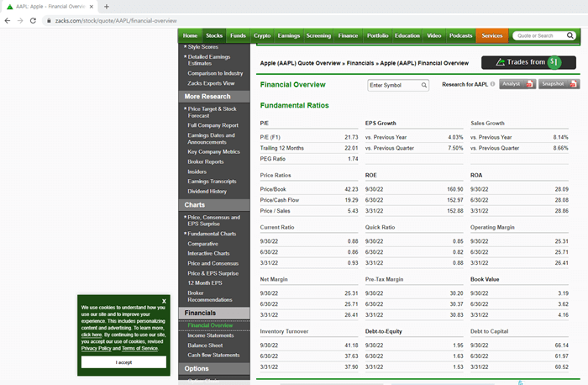Open Price & EPS Surprise link
The height and width of the screenshot is (385, 588).
tap(213, 273)
